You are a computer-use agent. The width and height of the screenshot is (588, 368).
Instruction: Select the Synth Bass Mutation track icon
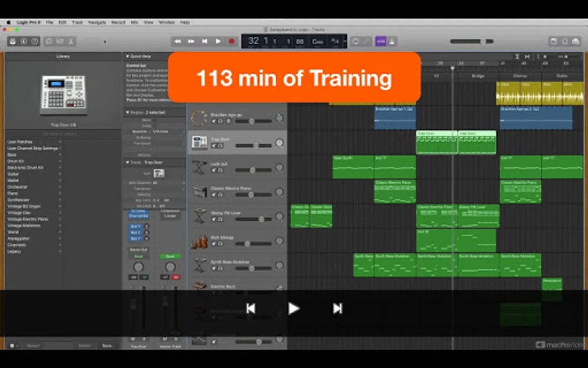[199, 265]
